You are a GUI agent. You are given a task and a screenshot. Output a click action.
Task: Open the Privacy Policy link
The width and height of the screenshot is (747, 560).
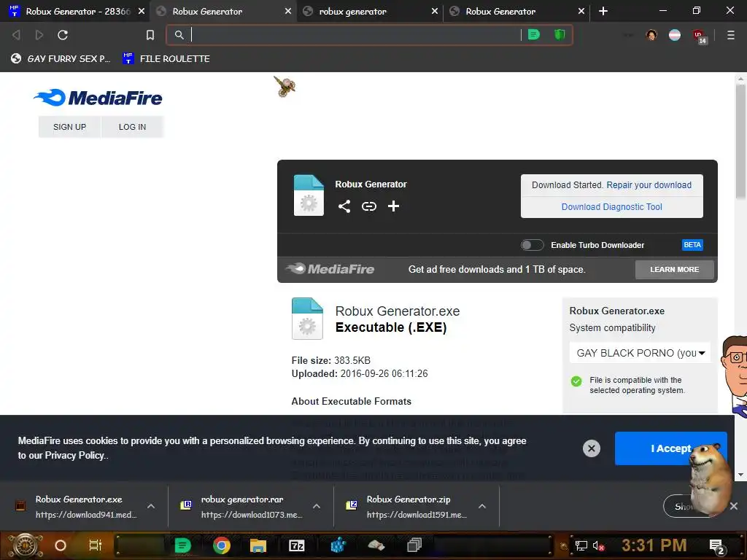coord(75,455)
